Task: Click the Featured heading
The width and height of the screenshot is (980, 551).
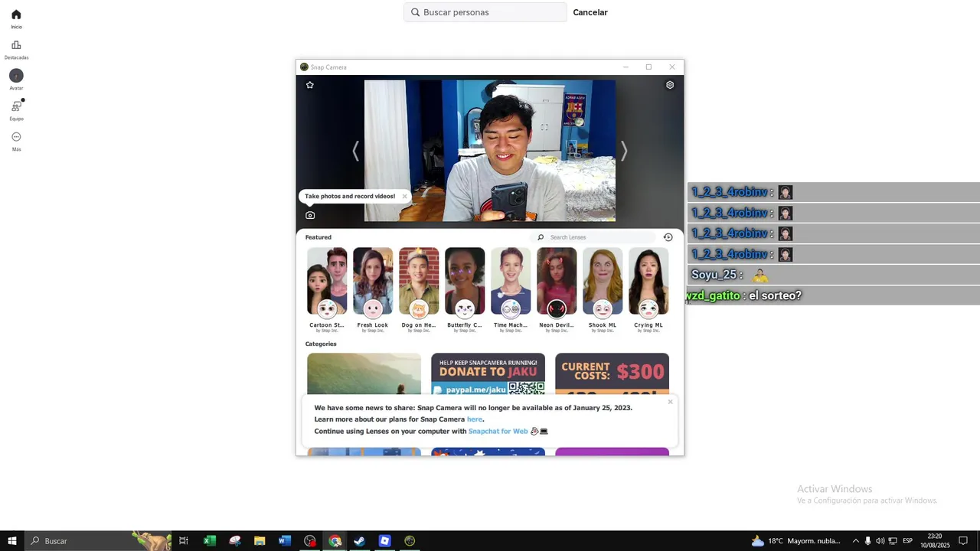Action: click(x=318, y=237)
